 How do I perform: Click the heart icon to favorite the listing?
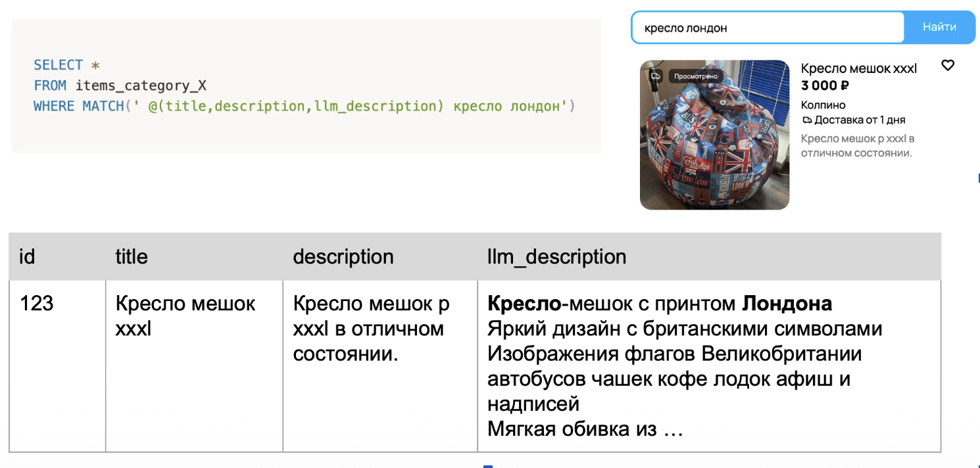pyautogui.click(x=948, y=66)
